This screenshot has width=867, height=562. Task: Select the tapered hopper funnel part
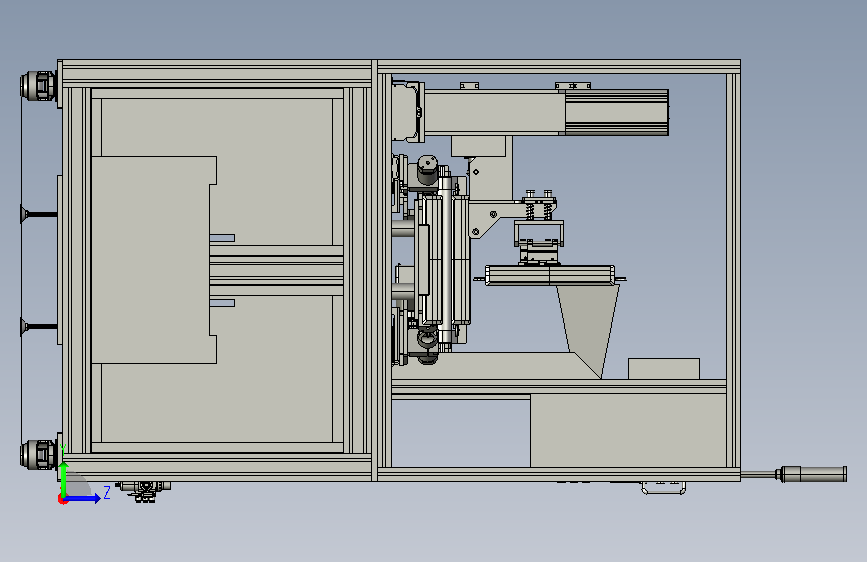point(588,330)
